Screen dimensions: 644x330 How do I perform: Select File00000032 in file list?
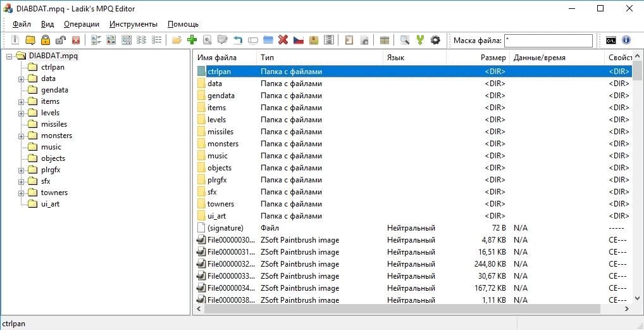[412, 264]
